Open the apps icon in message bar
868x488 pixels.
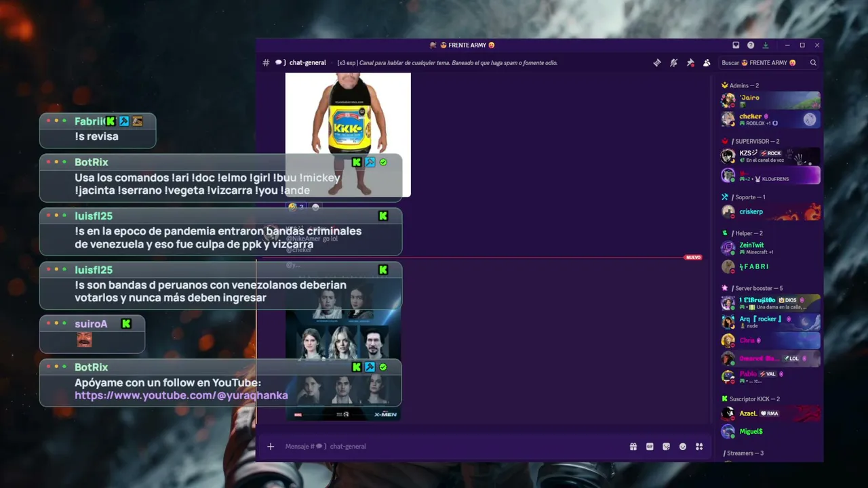(x=699, y=446)
